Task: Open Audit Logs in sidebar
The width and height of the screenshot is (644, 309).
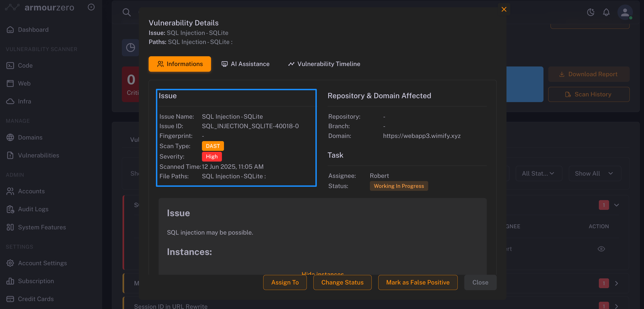Action: click(x=33, y=209)
